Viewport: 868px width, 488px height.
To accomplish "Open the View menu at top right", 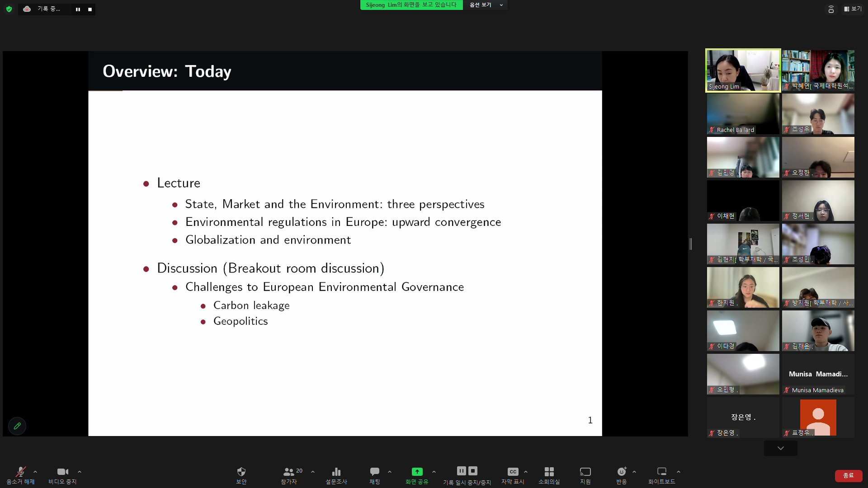I will [853, 9].
